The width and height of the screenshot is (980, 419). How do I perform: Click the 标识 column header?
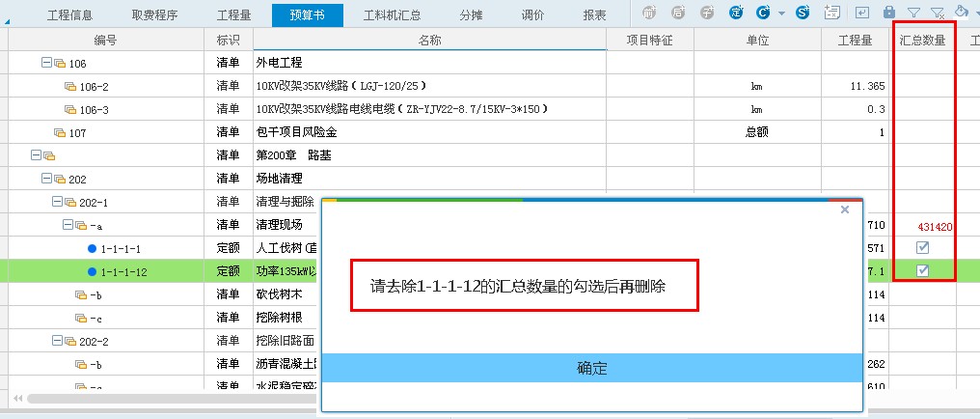[229, 40]
